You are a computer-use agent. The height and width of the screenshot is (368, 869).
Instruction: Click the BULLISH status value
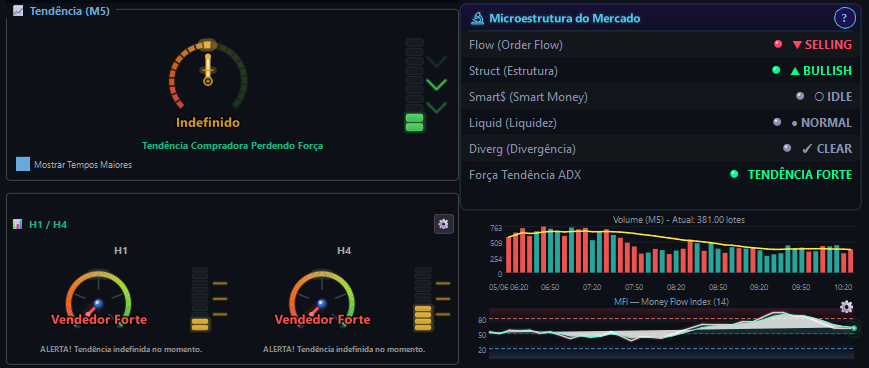tap(821, 71)
